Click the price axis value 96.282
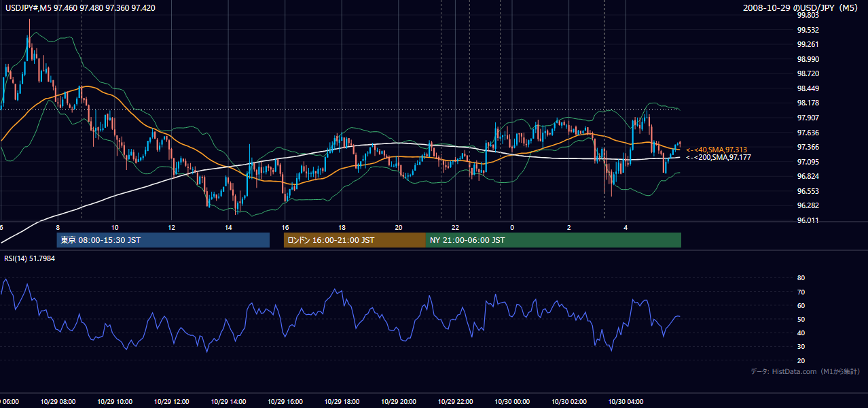The width and height of the screenshot is (868, 408). [808, 205]
